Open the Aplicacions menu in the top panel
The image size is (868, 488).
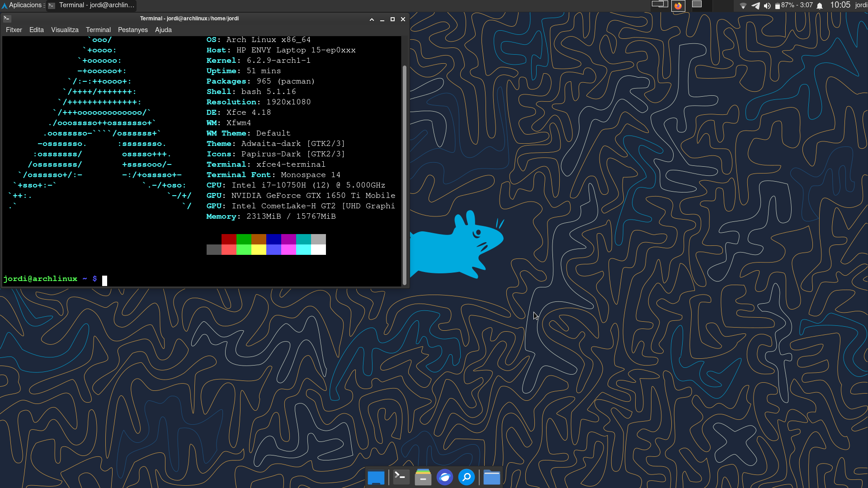pyautogui.click(x=23, y=5)
